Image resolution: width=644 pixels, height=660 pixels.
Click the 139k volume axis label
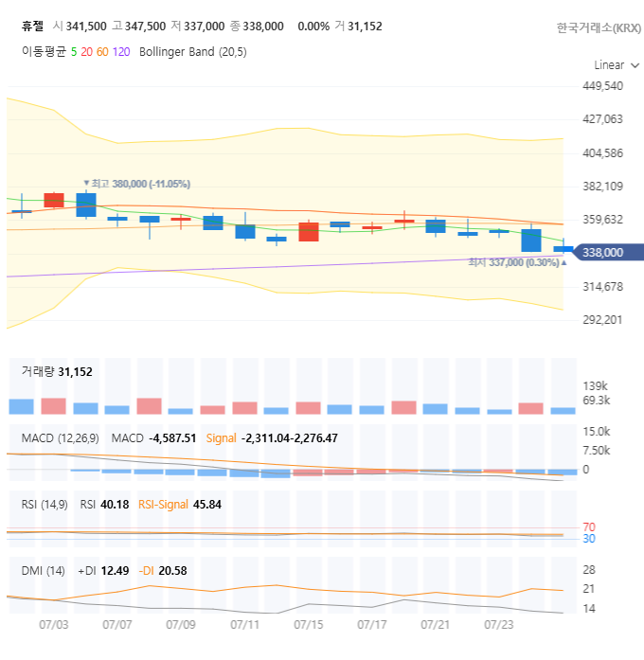coord(595,386)
